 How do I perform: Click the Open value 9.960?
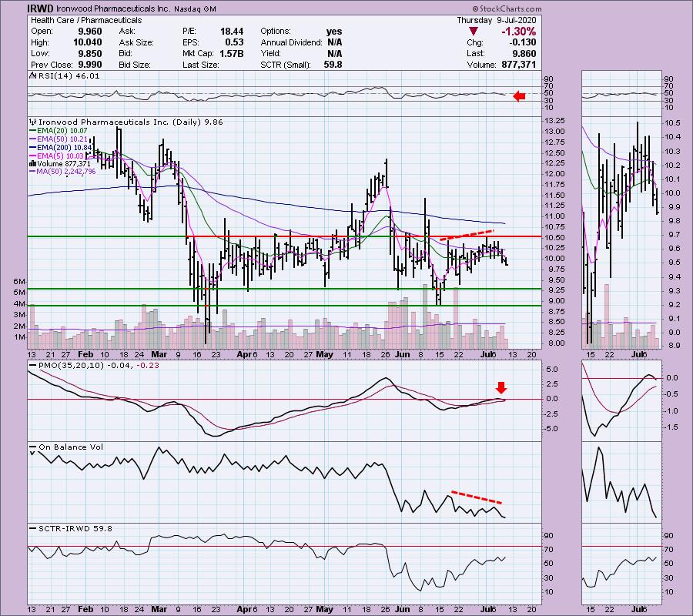coord(90,32)
